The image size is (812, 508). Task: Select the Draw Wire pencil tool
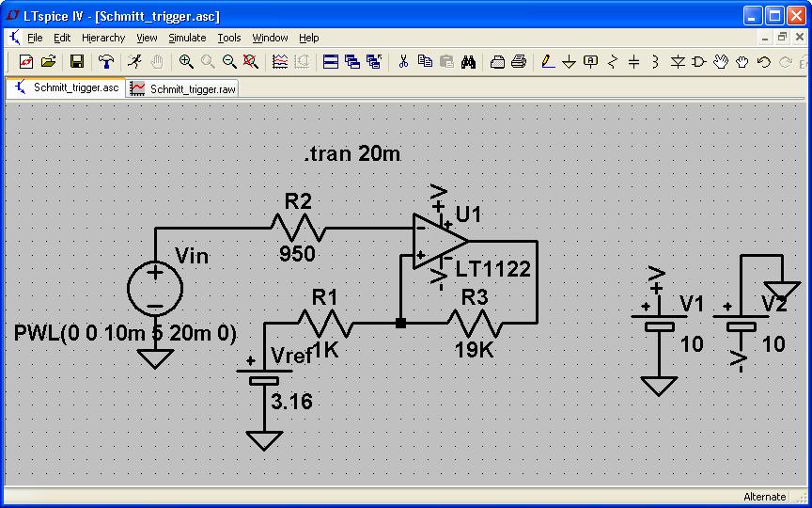[548, 62]
